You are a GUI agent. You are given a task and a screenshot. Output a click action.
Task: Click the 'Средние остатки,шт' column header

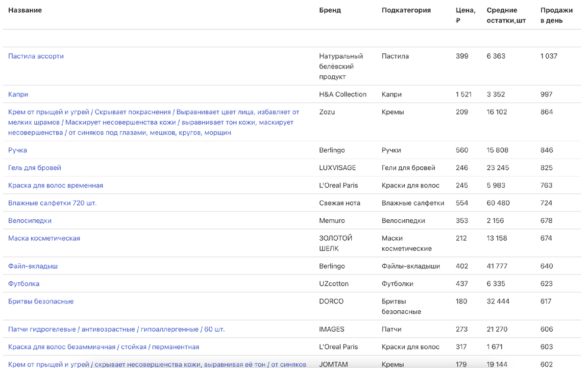point(506,15)
